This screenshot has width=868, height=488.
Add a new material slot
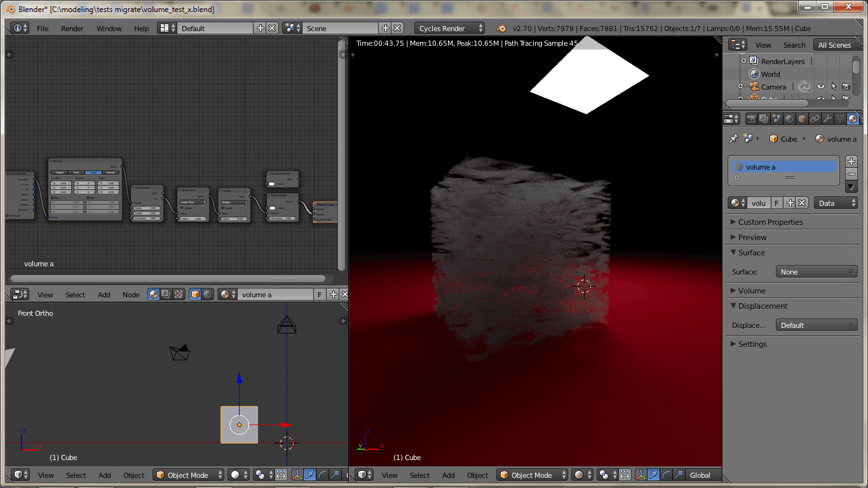[x=851, y=161]
